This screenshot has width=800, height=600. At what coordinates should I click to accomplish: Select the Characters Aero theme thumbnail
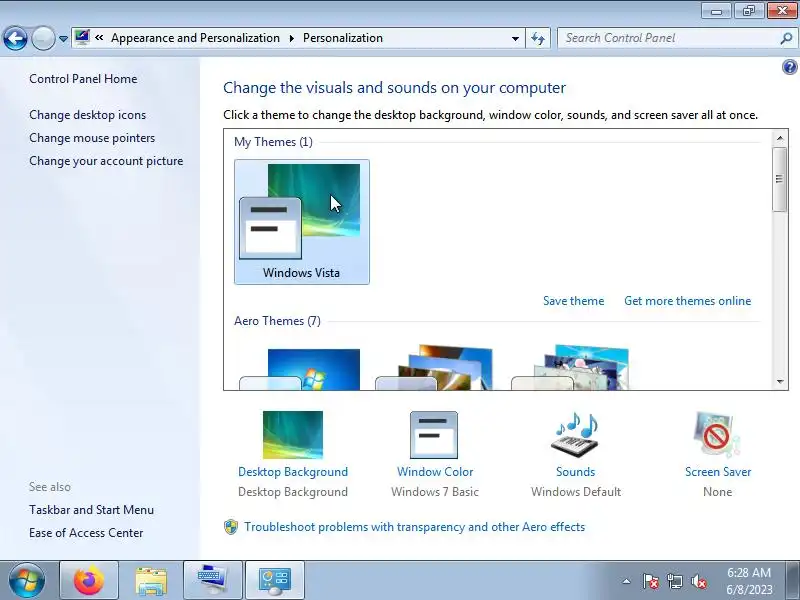pyautogui.click(x=570, y=367)
